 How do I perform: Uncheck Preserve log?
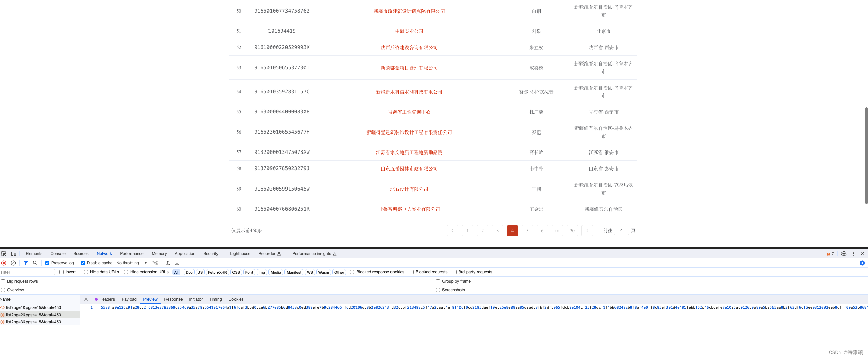[47, 263]
